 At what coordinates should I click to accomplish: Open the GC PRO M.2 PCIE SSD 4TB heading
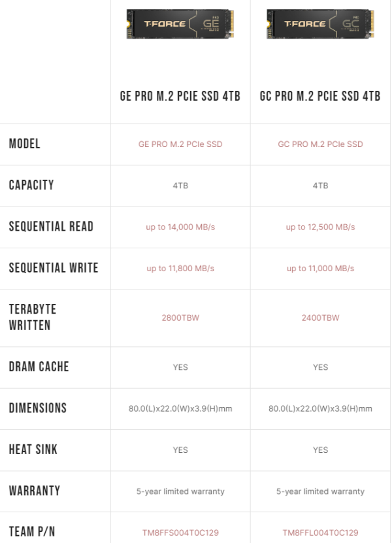(320, 96)
